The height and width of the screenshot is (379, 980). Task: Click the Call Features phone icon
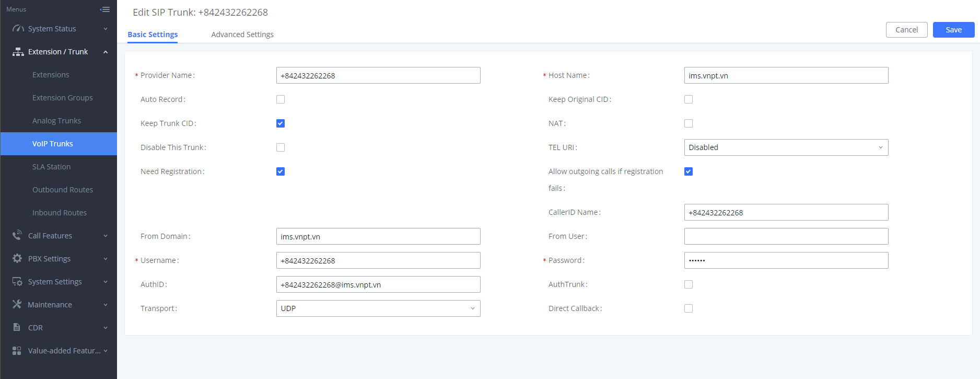(x=17, y=235)
